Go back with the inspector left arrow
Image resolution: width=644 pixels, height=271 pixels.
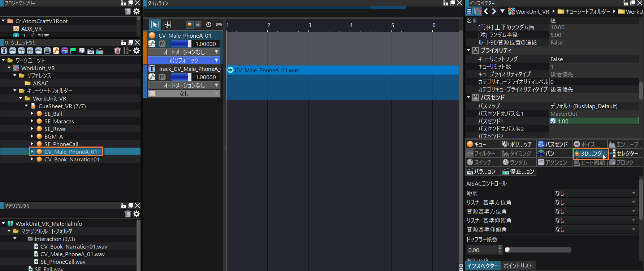[486, 11]
